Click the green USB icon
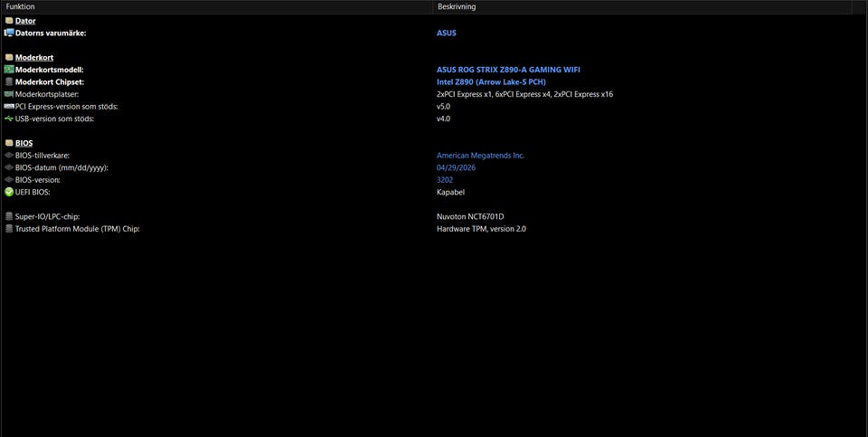The height and width of the screenshot is (437, 868). tap(9, 118)
